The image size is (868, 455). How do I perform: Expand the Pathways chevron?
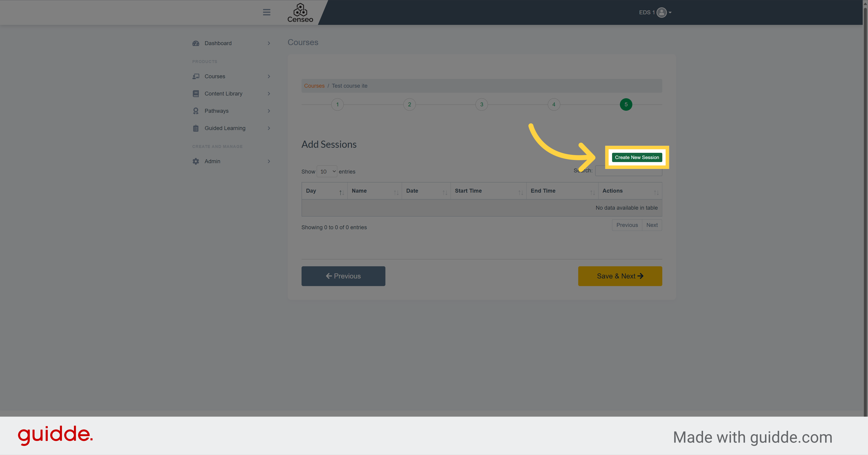(269, 111)
